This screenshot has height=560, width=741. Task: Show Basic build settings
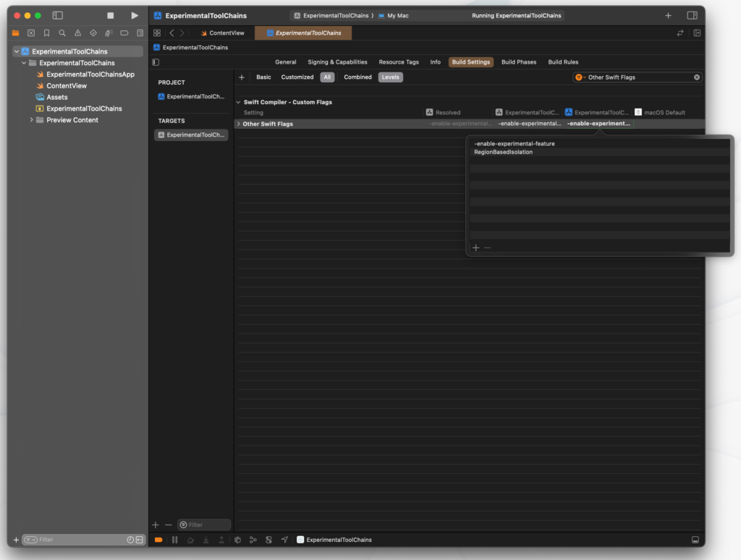(263, 77)
